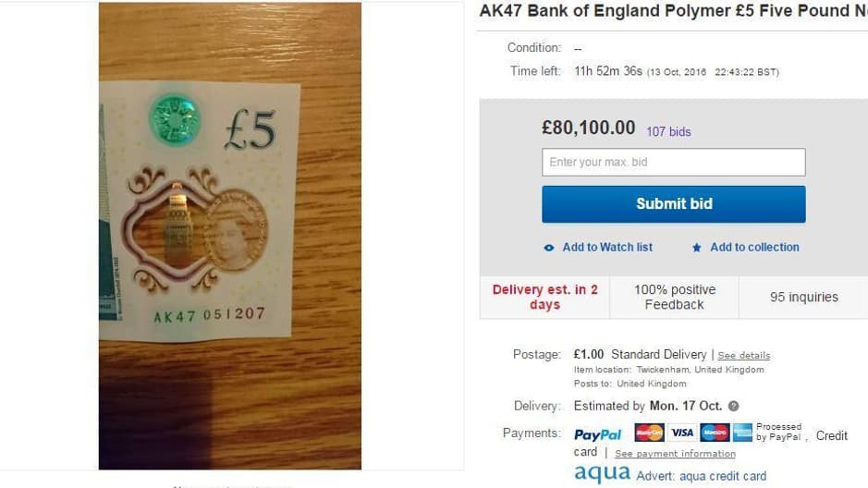The height and width of the screenshot is (488, 868).
Task: Enlarge the £5 note photo
Action: click(229, 236)
